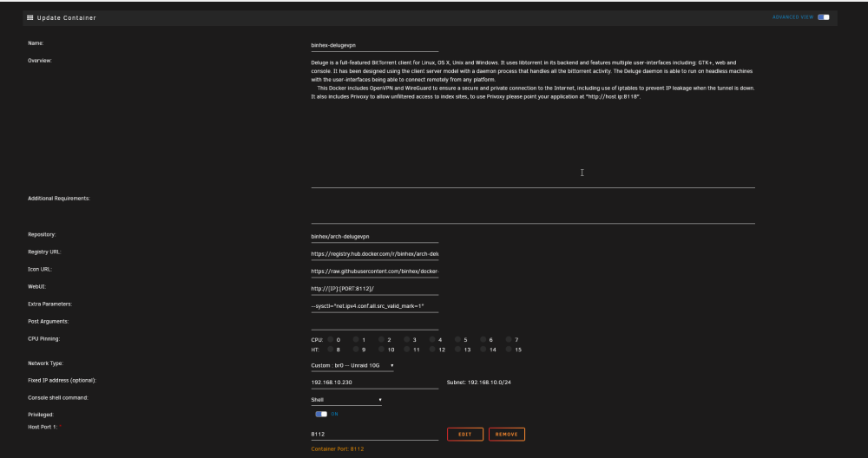Screen dimensions: 868x458
Task: Click the Repository input field
Action: [375, 237]
